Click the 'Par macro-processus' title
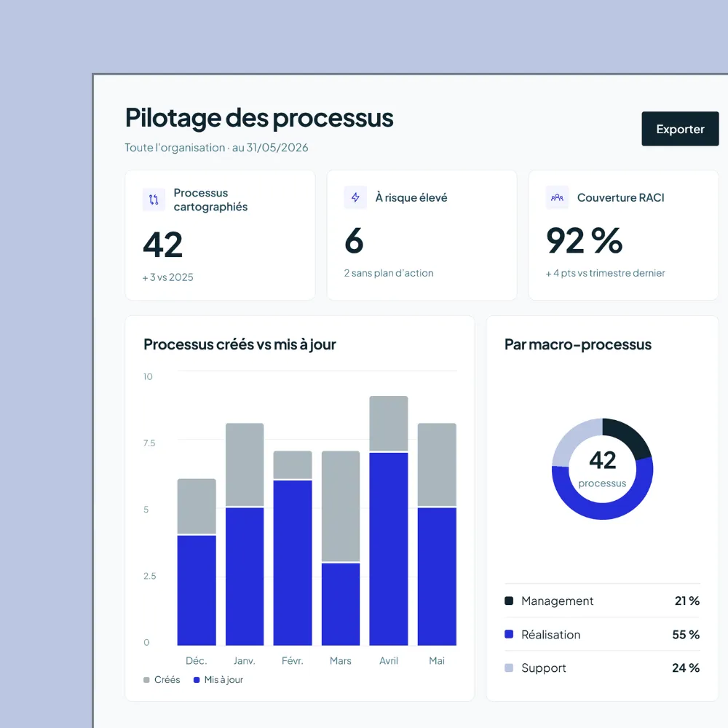The width and height of the screenshot is (728, 728). [578, 344]
